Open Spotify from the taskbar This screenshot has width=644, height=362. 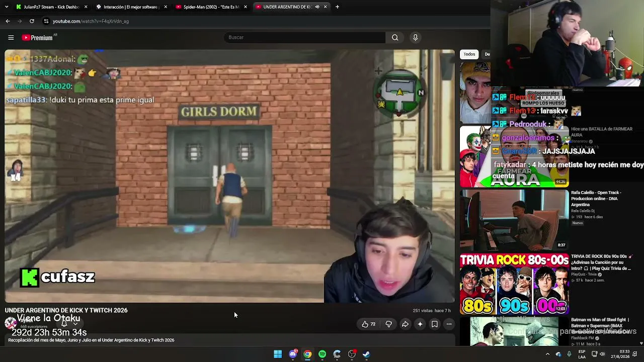coord(322,354)
